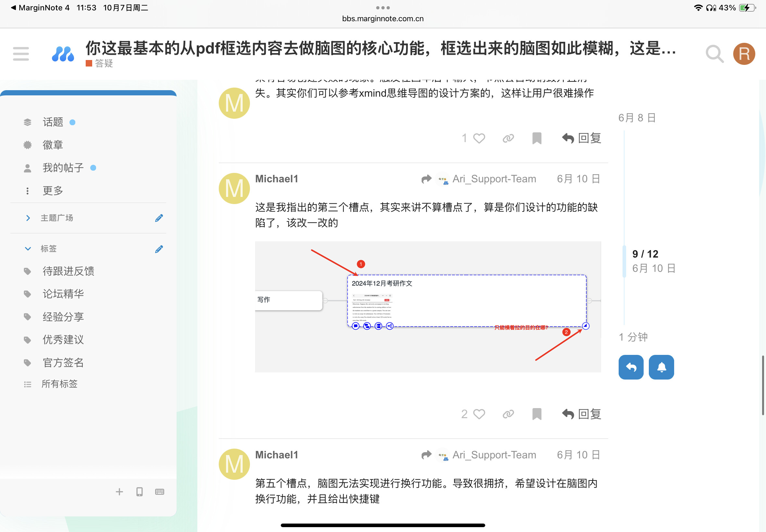
Task: Bookmark the June 10 screenshot post
Action: pos(537,414)
